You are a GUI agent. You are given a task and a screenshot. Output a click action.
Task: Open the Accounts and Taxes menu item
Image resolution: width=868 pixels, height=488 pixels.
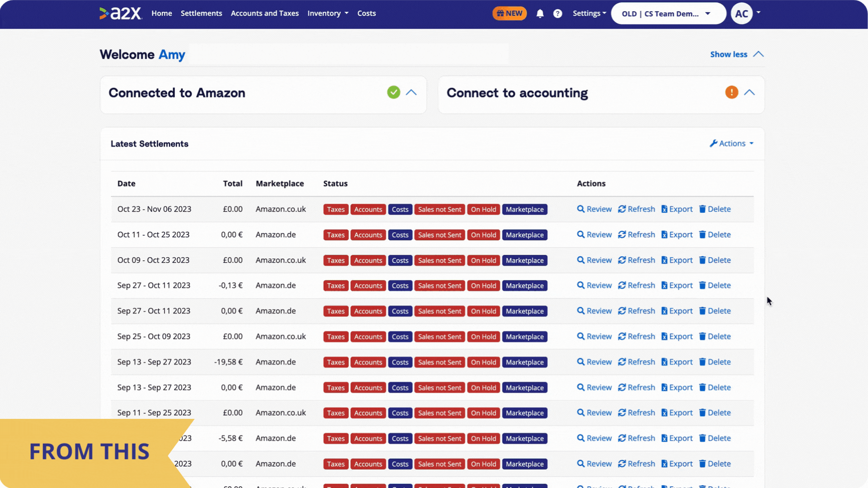coord(264,13)
